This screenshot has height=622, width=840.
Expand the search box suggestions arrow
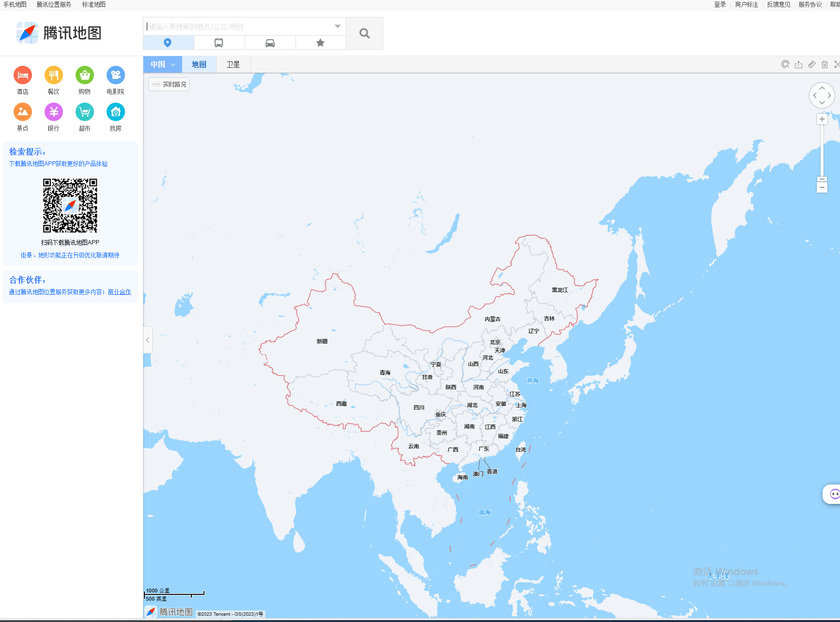point(337,27)
